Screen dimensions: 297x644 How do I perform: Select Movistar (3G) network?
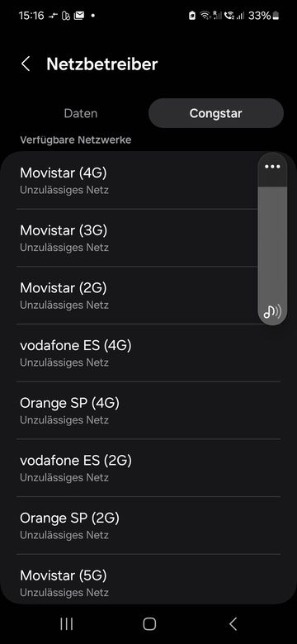coord(137,238)
